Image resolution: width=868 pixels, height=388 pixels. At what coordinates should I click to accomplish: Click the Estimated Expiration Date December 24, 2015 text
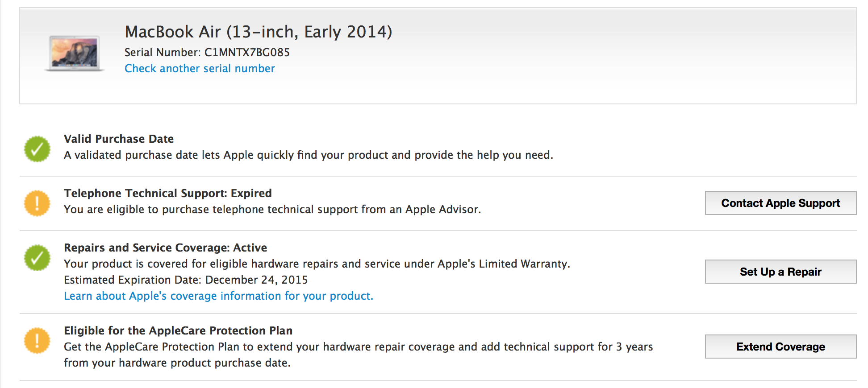tap(186, 280)
